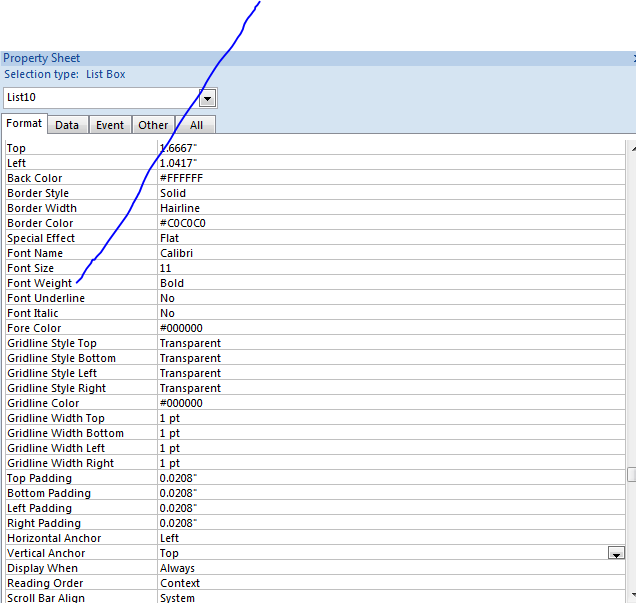Click the Bottom Padding value 0.0208"
This screenshot has height=603, width=636.
178,494
